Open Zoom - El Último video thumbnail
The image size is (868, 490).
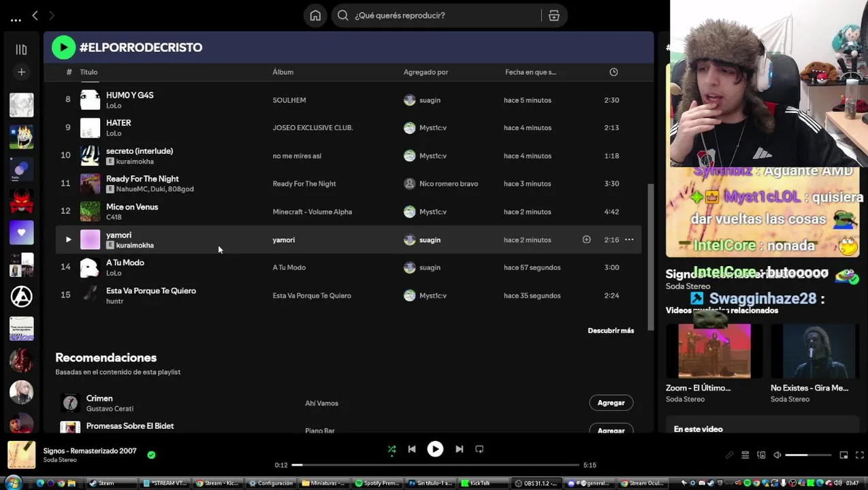(714, 350)
